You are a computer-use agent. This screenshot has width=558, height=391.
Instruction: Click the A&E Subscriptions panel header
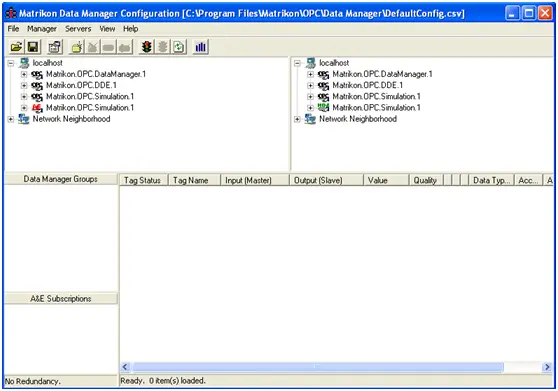60,298
